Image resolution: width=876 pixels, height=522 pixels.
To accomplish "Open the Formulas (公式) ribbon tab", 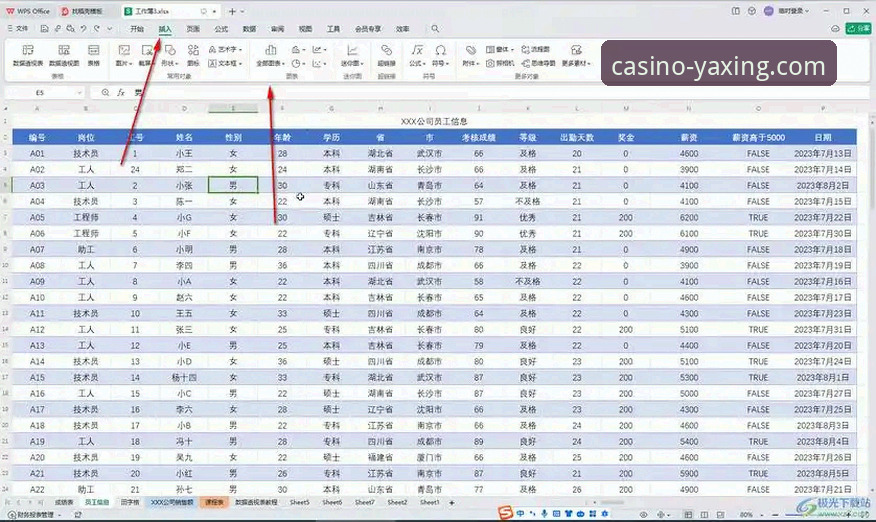I will click(x=221, y=29).
